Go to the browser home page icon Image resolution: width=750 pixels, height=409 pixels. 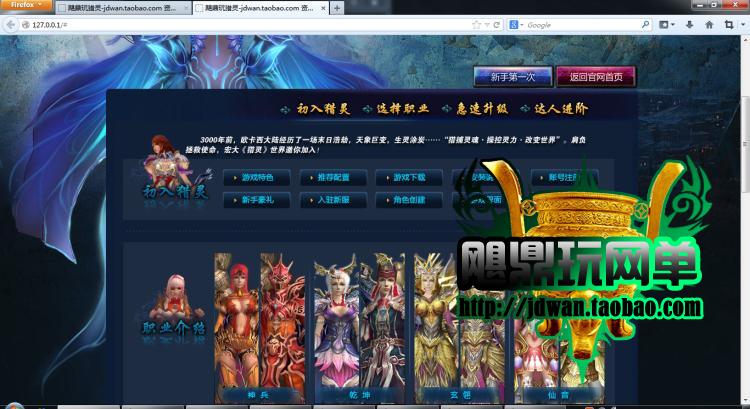tap(712, 24)
